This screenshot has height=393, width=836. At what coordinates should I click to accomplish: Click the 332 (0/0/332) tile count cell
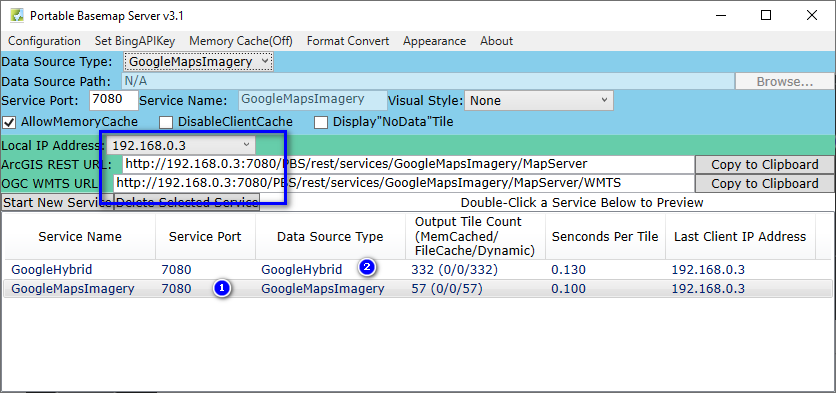click(454, 270)
